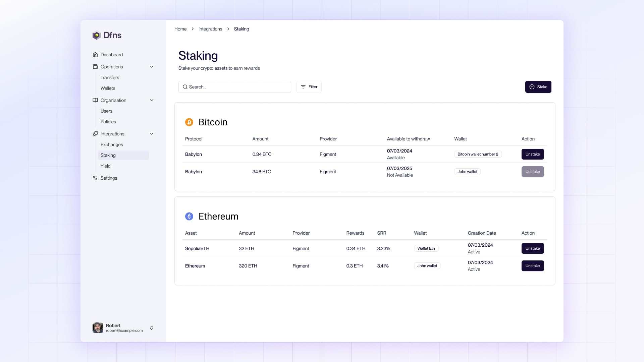The width and height of the screenshot is (644, 362).
Task: Click the Integrations puzzle icon
Action: [x=95, y=134]
